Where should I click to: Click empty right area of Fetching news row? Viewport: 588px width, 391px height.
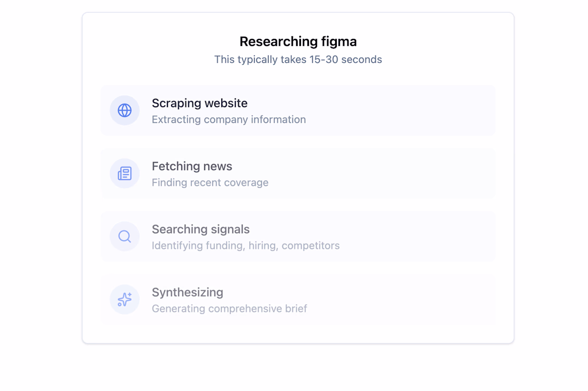click(428, 174)
